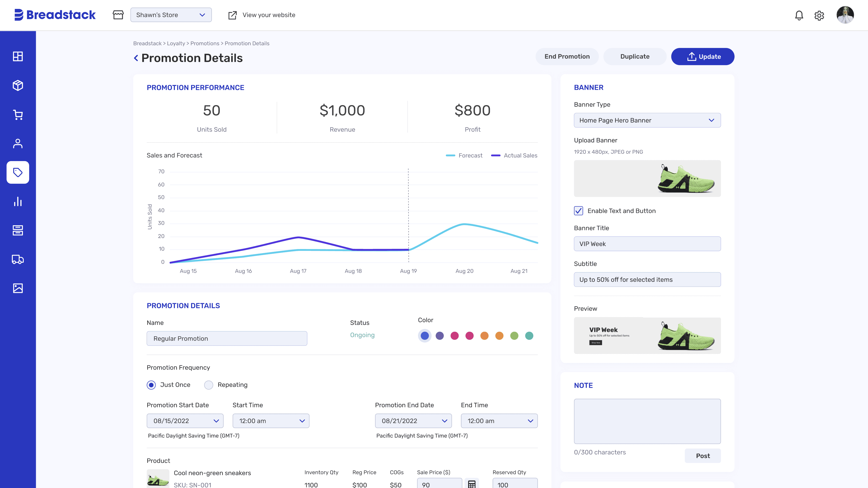Click the Duplicate button
Viewport: 868px width, 488px height.
[634, 57]
